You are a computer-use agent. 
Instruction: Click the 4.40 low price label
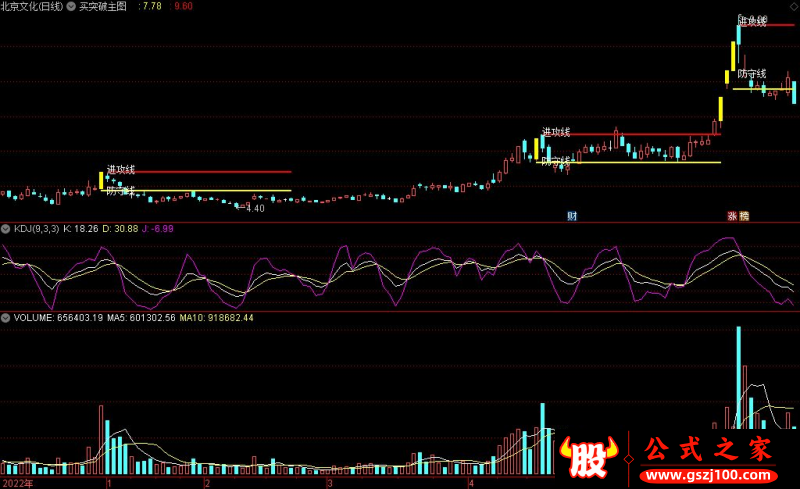pos(255,208)
